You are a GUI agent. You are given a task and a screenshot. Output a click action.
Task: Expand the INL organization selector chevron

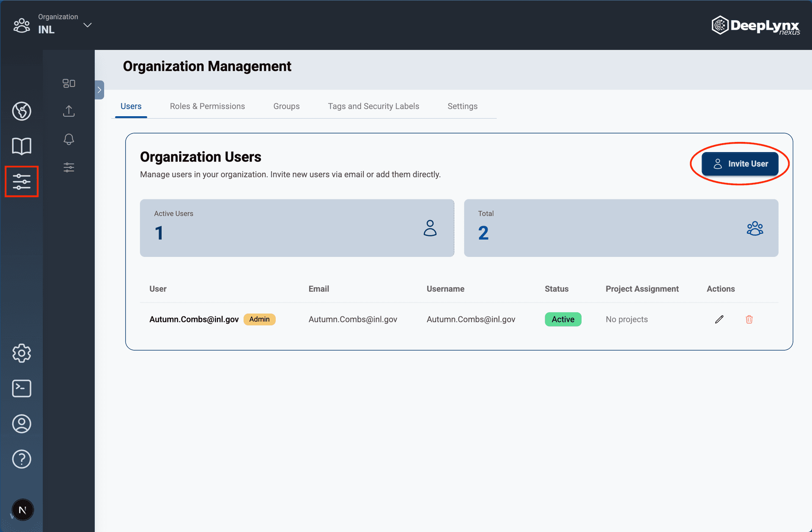click(x=87, y=25)
